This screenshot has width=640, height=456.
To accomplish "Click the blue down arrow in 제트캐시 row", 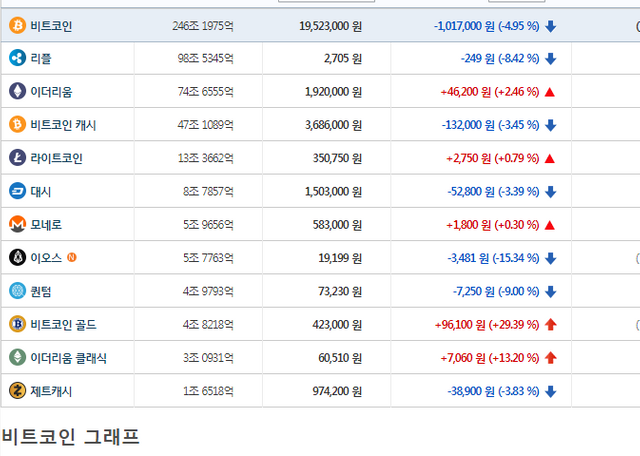I will click(x=550, y=391).
